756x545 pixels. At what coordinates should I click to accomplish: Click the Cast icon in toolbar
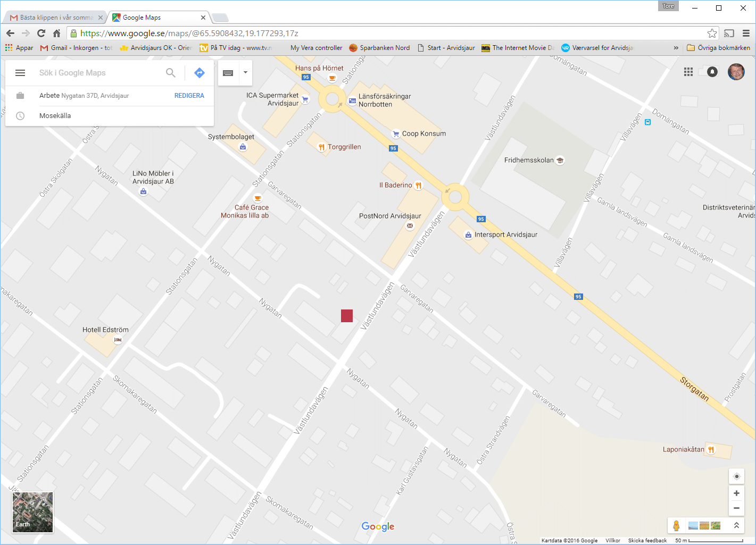click(729, 33)
